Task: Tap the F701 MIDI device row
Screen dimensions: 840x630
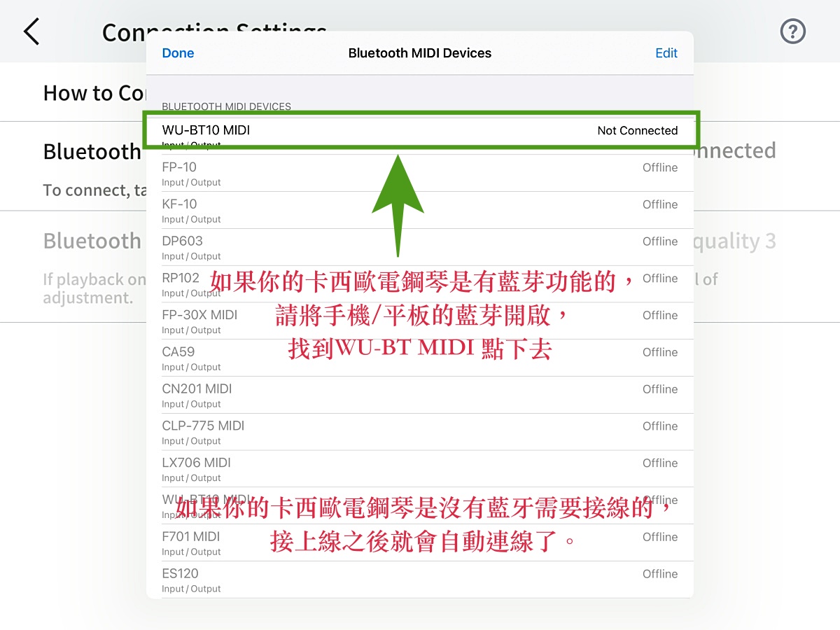Action: (x=191, y=538)
